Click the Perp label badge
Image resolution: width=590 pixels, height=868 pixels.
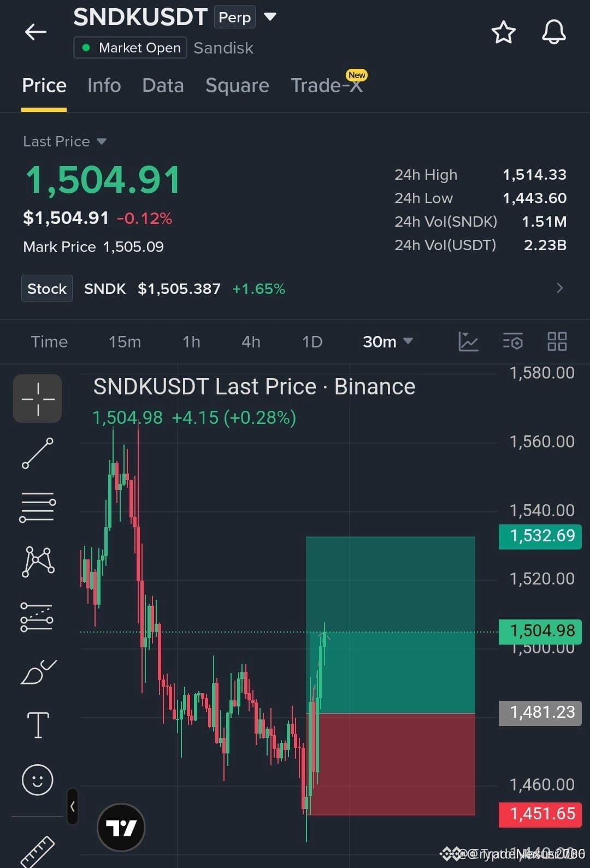pos(235,17)
